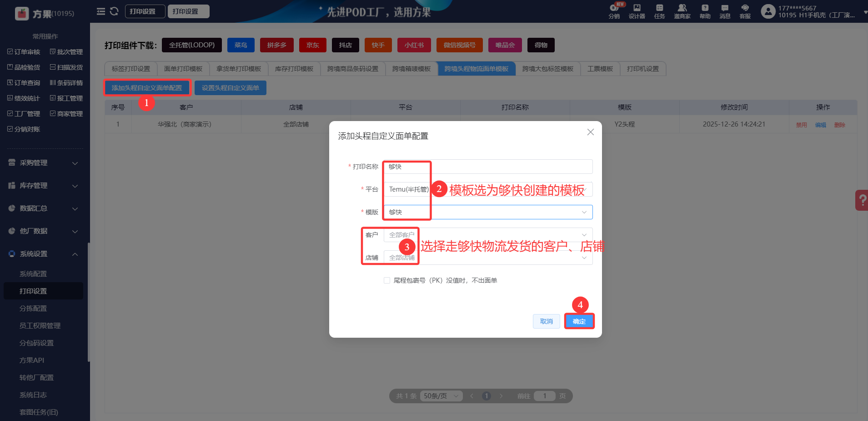The height and width of the screenshot is (421, 868).
Task: Switch to the 面单打印模板 tab
Action: tap(183, 69)
